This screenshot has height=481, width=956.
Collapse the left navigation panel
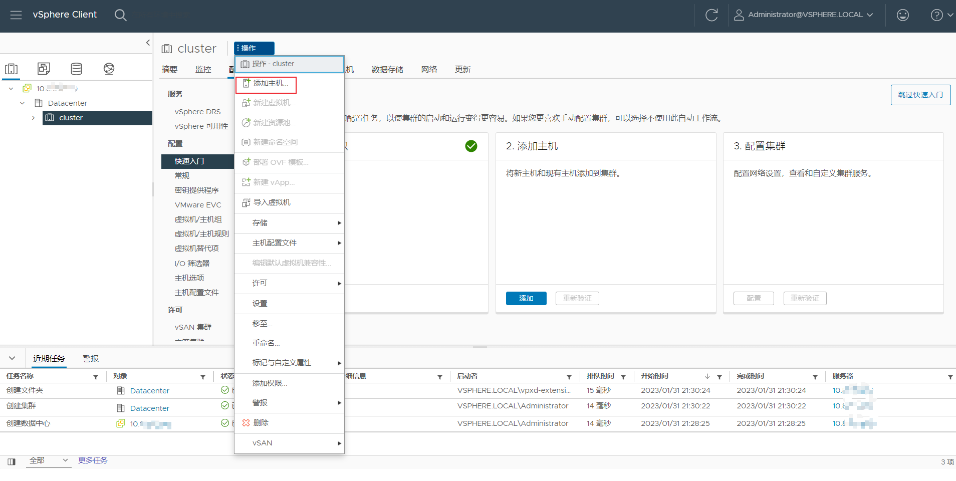148,42
